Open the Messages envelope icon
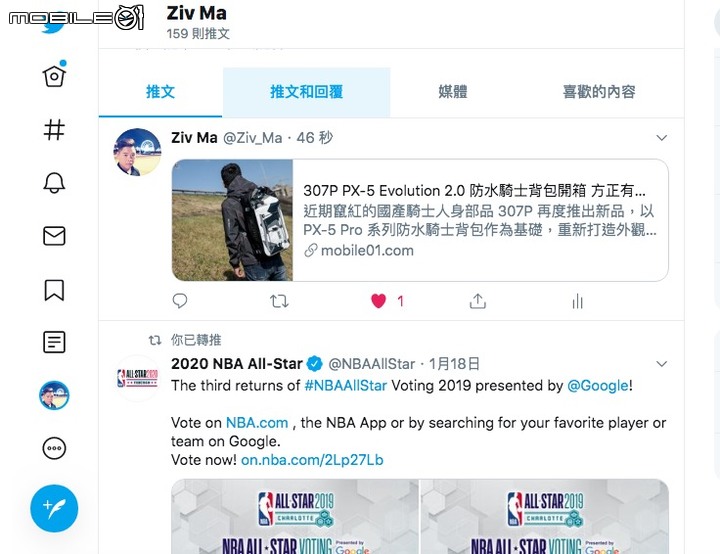 pyautogui.click(x=54, y=236)
